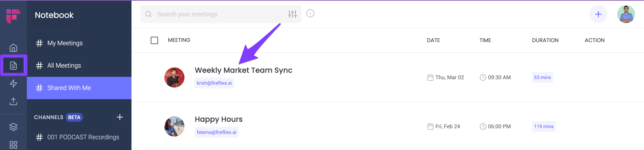644x150 pixels.
Task: Open the search filter sliders icon
Action: pyautogui.click(x=292, y=14)
